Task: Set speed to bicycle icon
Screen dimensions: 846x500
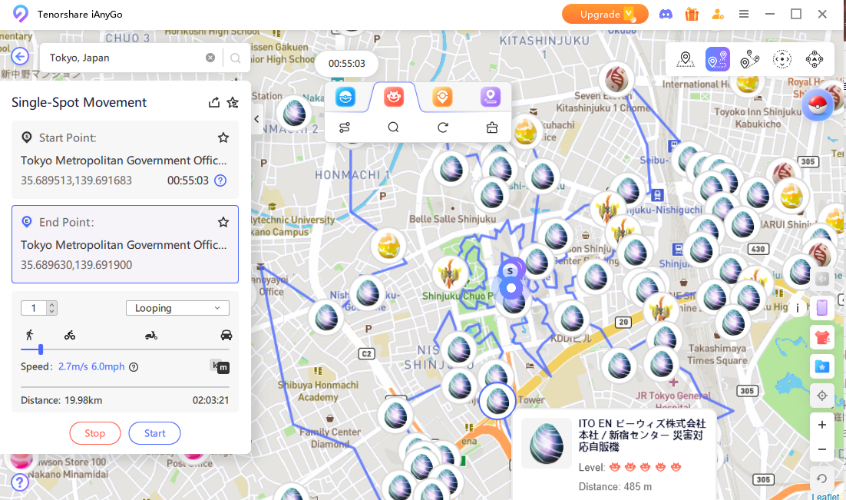Action: (x=70, y=335)
